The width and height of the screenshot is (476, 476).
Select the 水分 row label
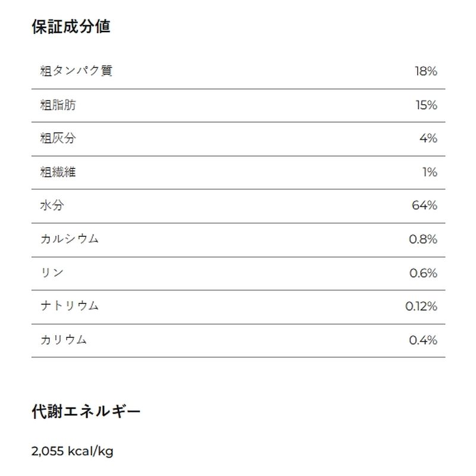(x=52, y=205)
